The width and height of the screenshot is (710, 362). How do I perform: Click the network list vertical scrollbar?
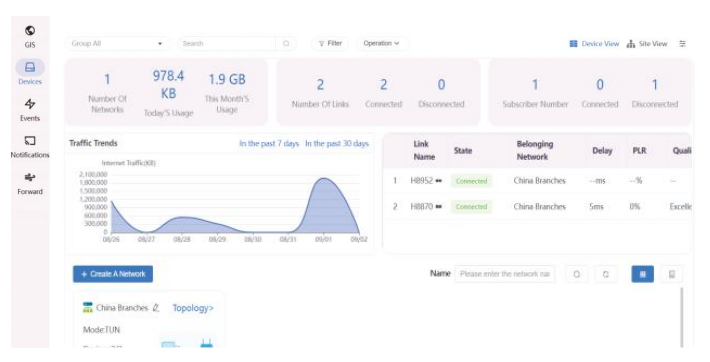[x=681, y=317]
